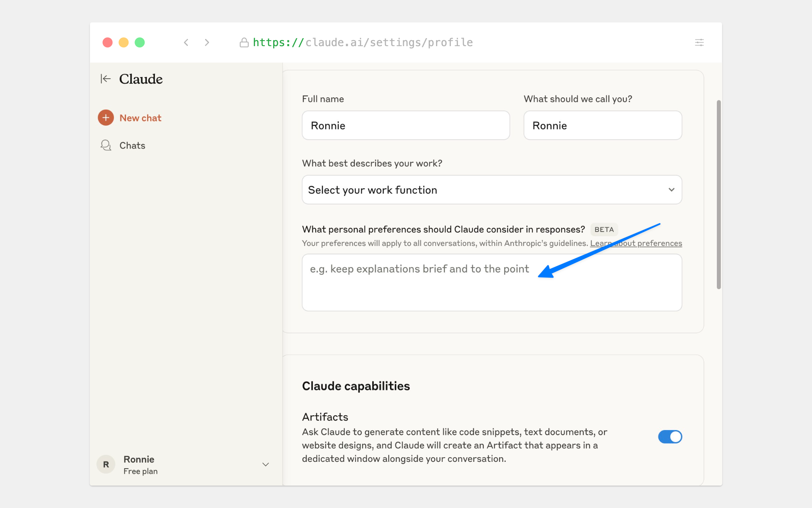Open browser settings sliders icon

tap(699, 42)
